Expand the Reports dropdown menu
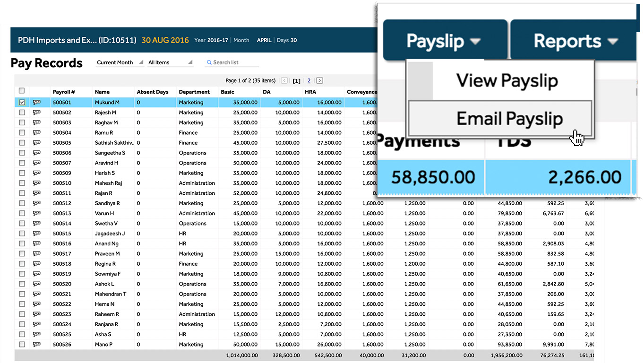The width and height of the screenshot is (644, 364). [574, 41]
